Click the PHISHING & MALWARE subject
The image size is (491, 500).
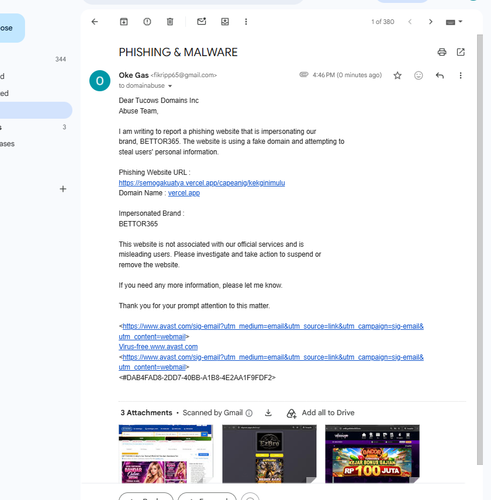(x=178, y=52)
